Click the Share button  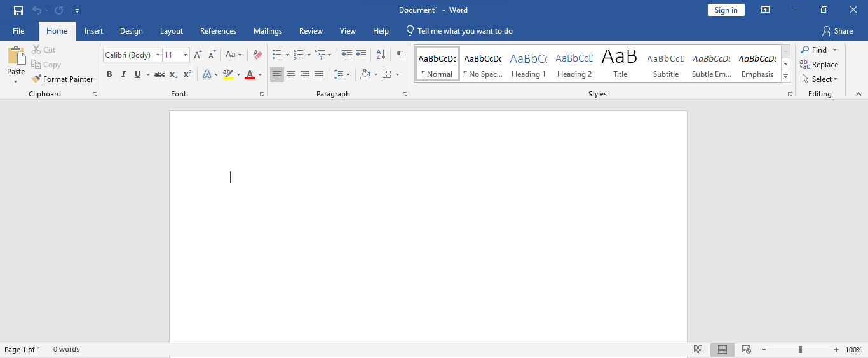[x=837, y=31]
